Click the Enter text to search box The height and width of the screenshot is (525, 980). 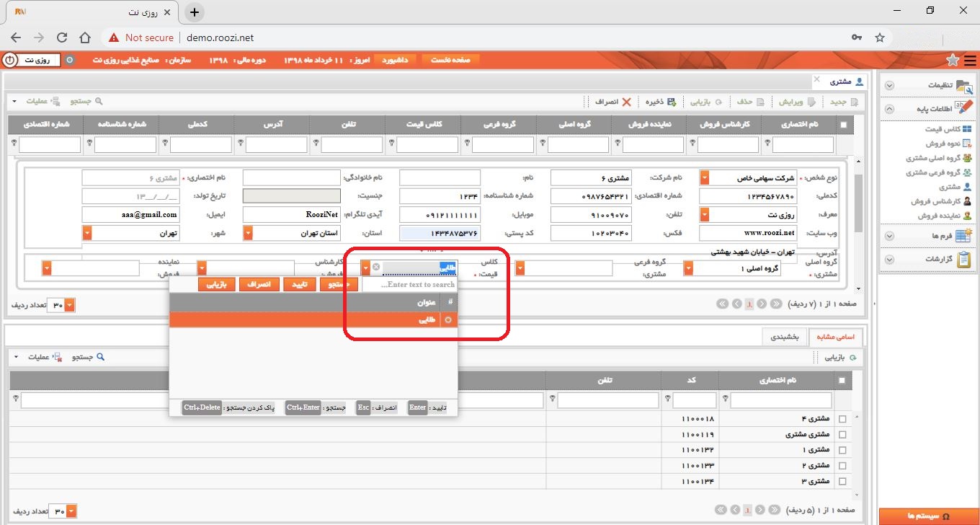(409, 285)
